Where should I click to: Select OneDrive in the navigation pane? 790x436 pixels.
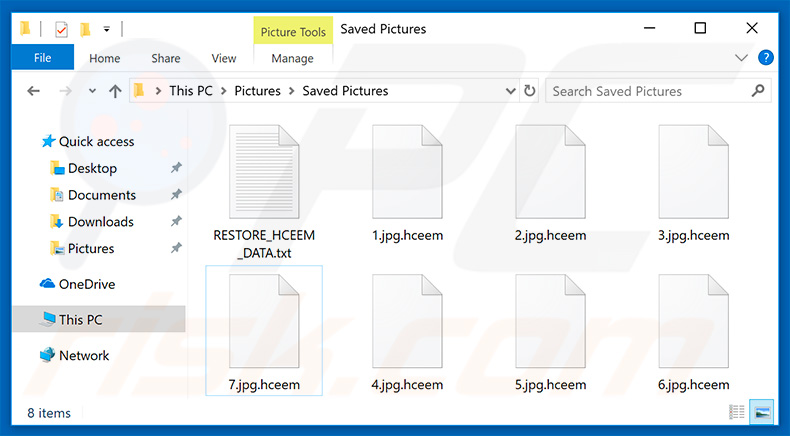[77, 284]
